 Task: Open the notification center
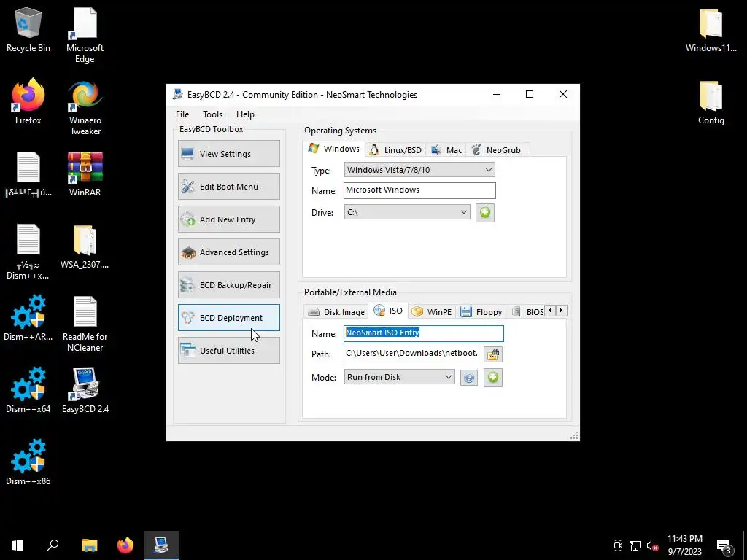point(724,545)
